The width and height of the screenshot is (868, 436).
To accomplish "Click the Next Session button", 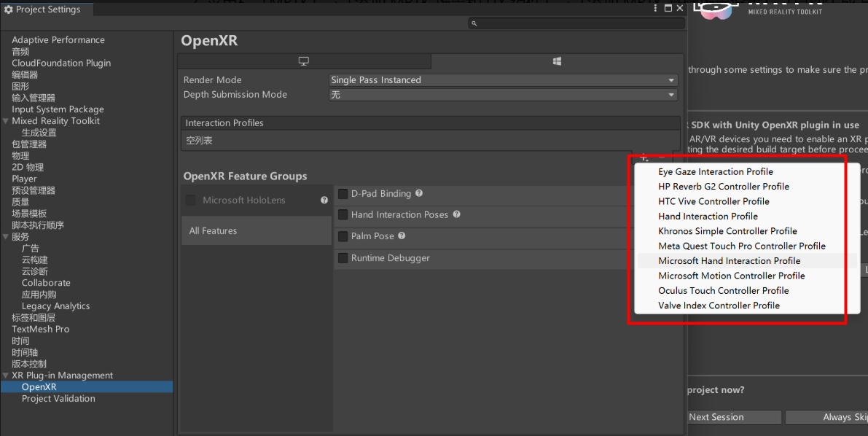I will pyautogui.click(x=734, y=417).
